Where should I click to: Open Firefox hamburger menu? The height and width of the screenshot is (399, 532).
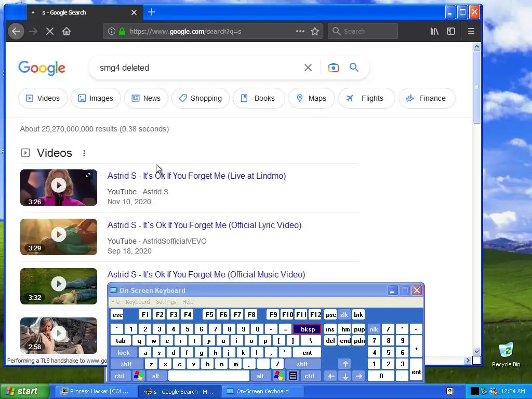471,31
